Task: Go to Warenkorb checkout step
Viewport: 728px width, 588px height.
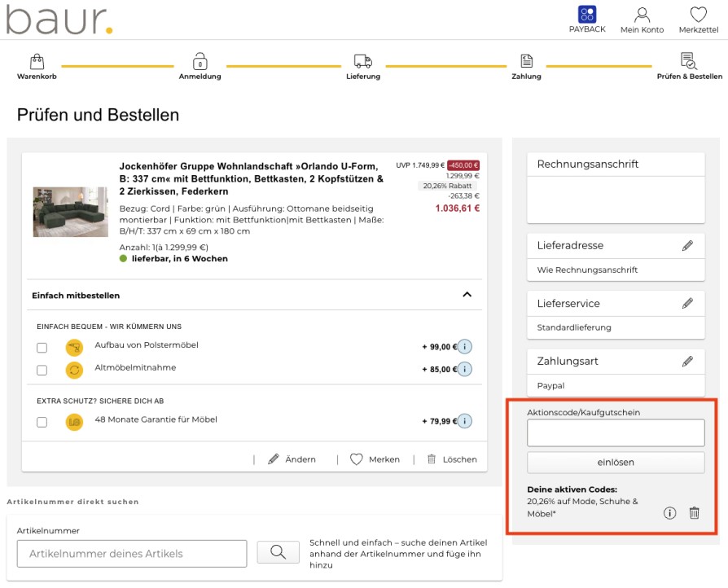Action: point(37,66)
